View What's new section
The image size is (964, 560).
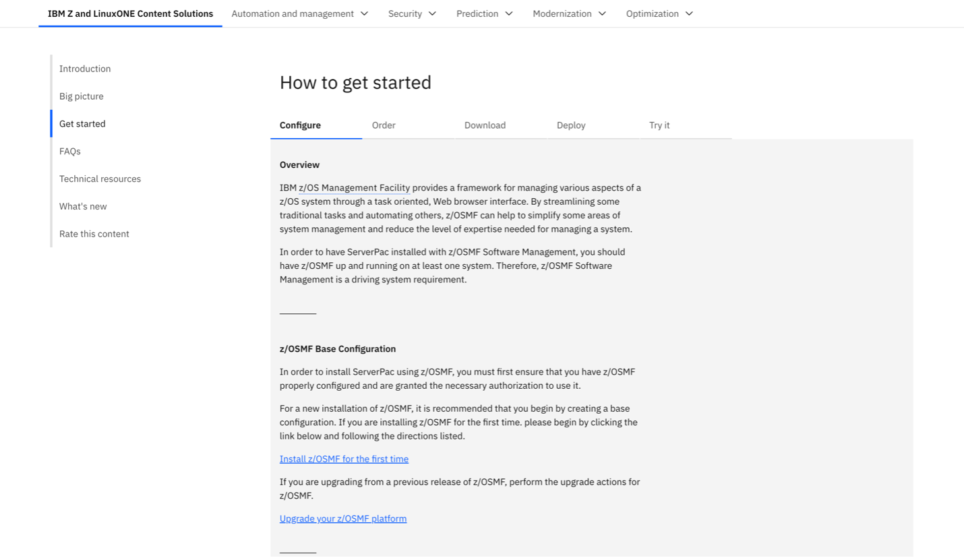(x=83, y=207)
